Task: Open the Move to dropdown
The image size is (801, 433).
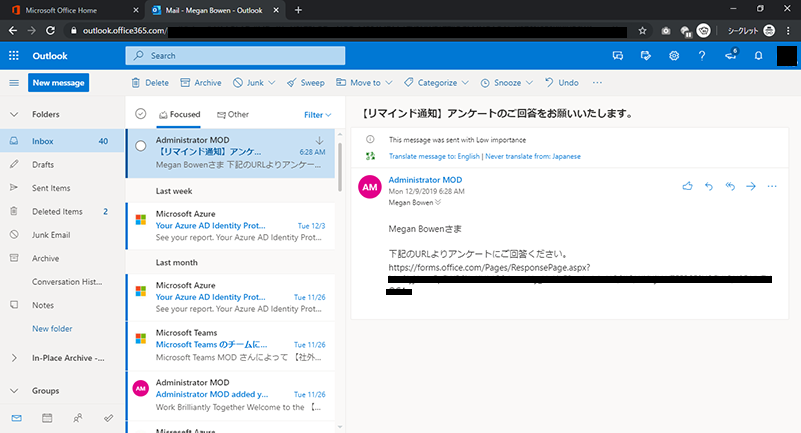Action: (364, 83)
